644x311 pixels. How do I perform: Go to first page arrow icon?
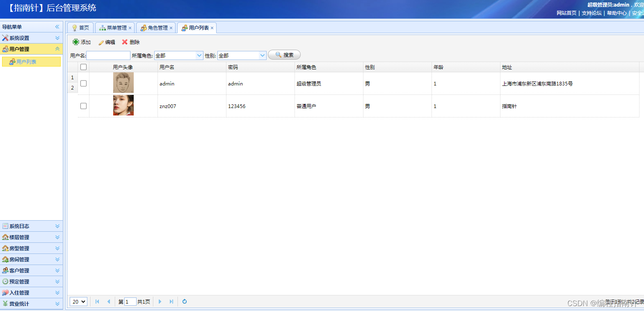[x=97, y=302]
